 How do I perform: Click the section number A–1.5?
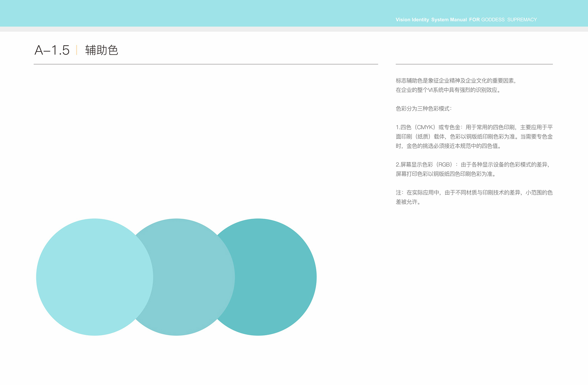pos(52,50)
